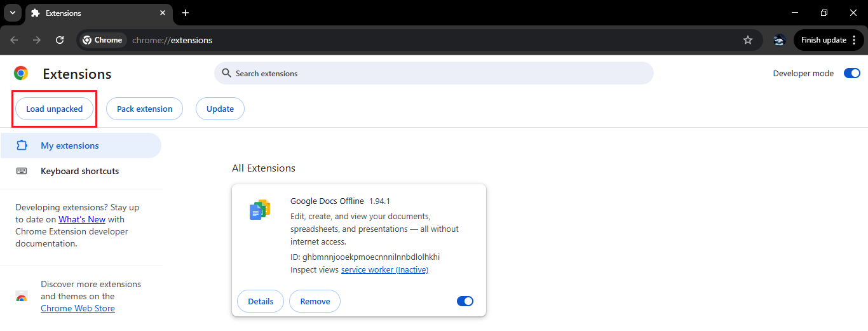This screenshot has height=331, width=868.
Task: Reload the page with the refresh icon
Action: [60, 40]
